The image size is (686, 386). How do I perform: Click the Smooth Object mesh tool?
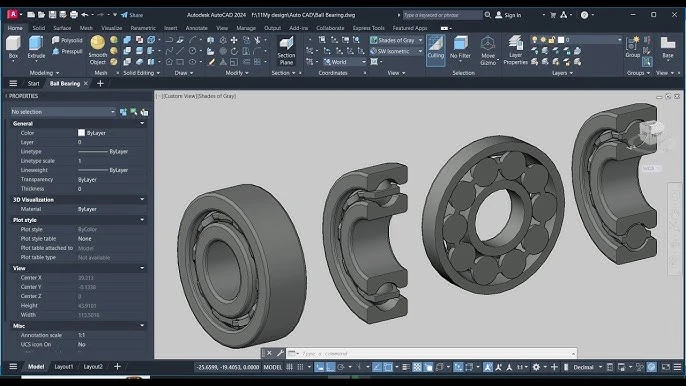(98, 50)
